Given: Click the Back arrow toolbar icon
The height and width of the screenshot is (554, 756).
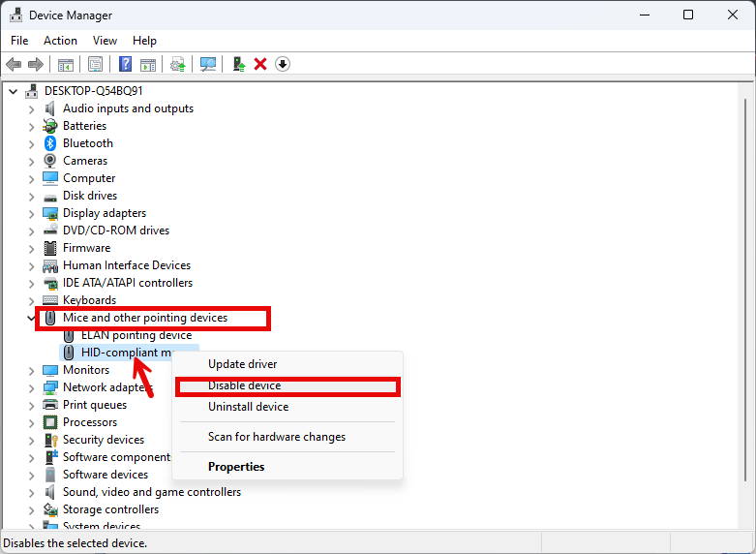Looking at the screenshot, I should [14, 64].
